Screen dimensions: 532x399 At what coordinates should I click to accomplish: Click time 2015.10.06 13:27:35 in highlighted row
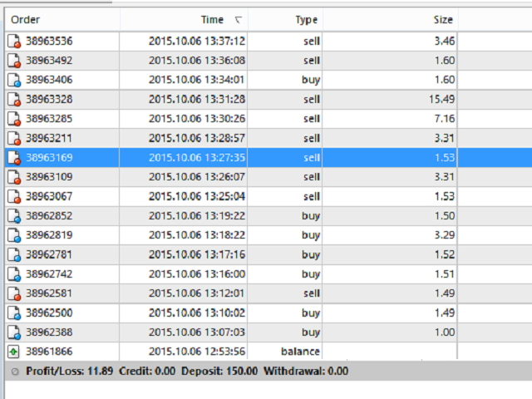(197, 157)
